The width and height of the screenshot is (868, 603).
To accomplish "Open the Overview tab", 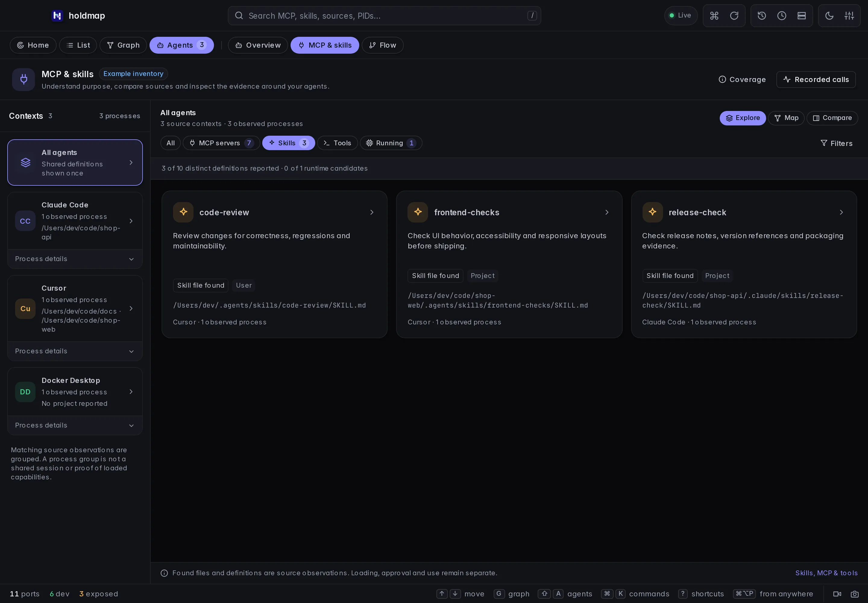I will (x=258, y=45).
